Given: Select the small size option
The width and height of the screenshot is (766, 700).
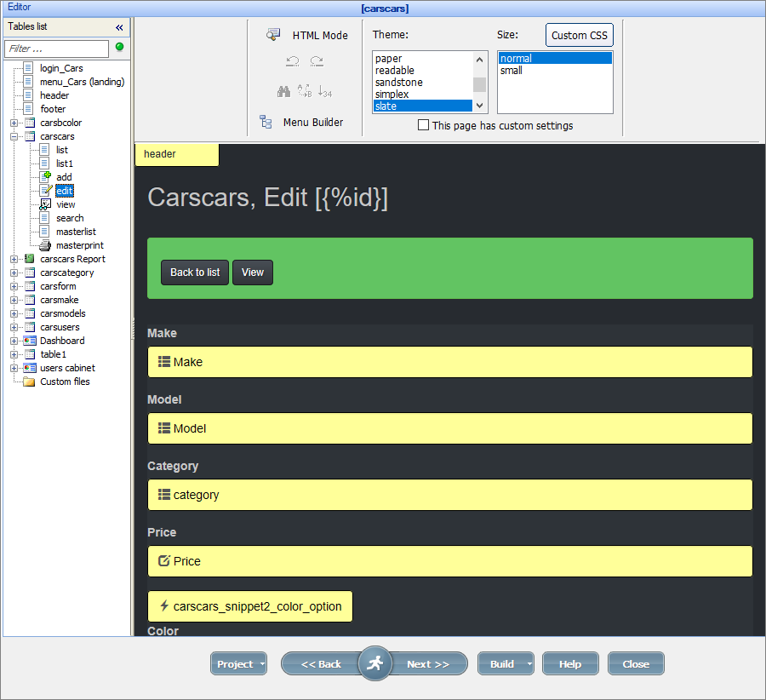Looking at the screenshot, I should (x=511, y=70).
